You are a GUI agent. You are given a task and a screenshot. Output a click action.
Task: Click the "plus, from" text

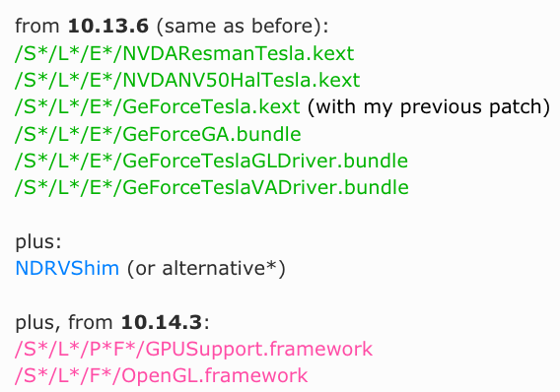coord(64,323)
